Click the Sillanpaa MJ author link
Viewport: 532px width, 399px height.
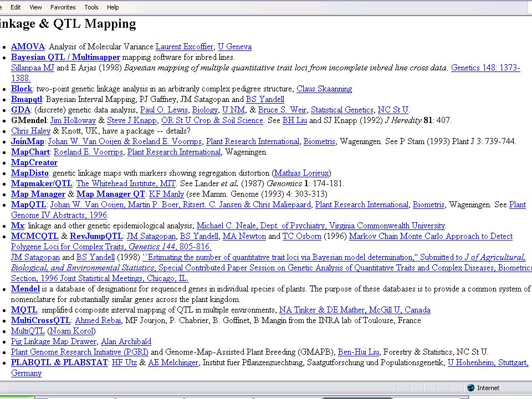(33, 68)
